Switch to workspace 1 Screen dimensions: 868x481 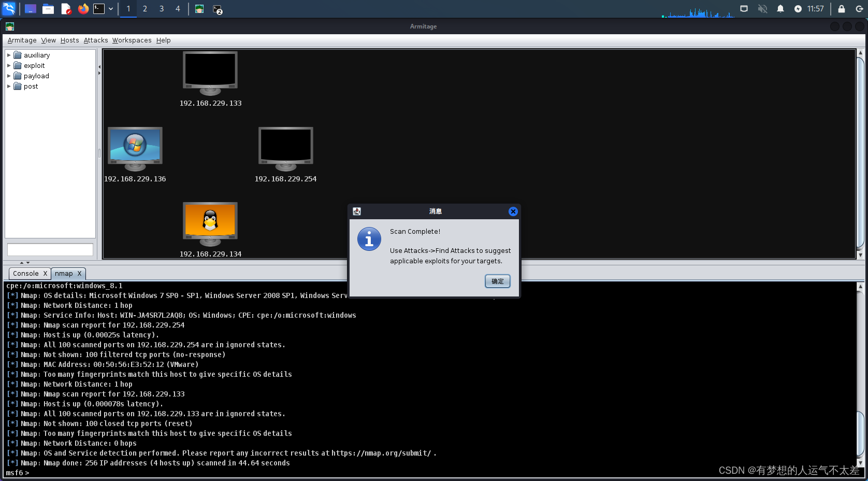point(128,9)
